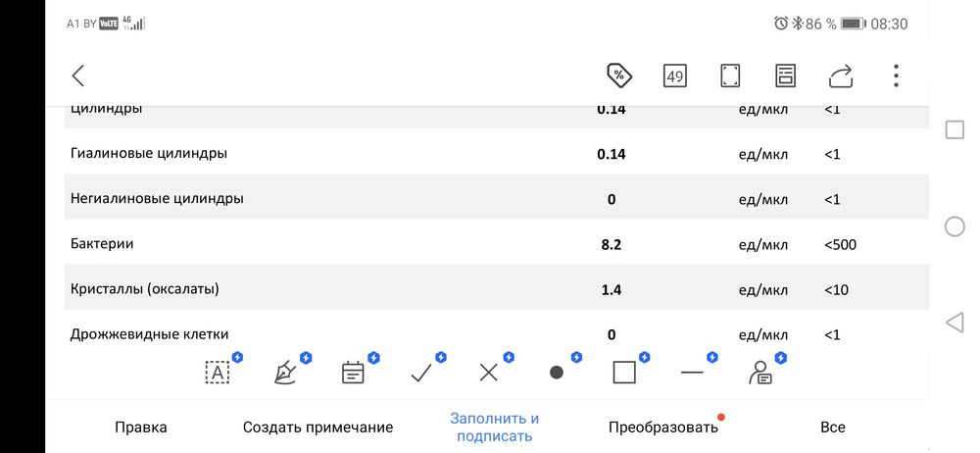The height and width of the screenshot is (453, 980).
Task: Open the page layout view icon
Action: [x=785, y=75]
